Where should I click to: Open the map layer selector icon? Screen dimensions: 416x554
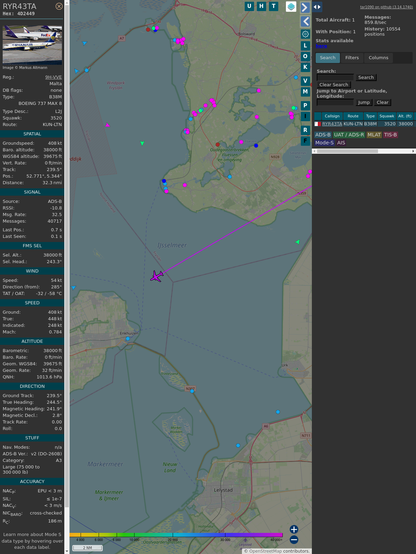tap(291, 7)
